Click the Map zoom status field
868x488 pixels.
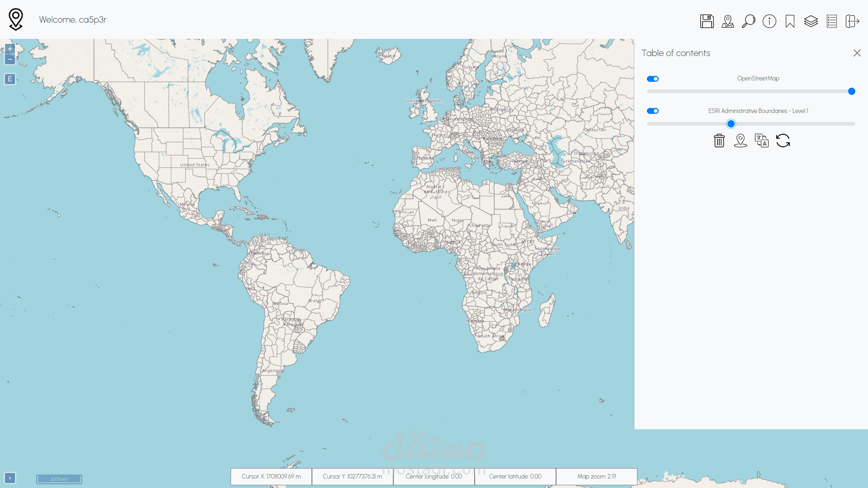coord(596,476)
